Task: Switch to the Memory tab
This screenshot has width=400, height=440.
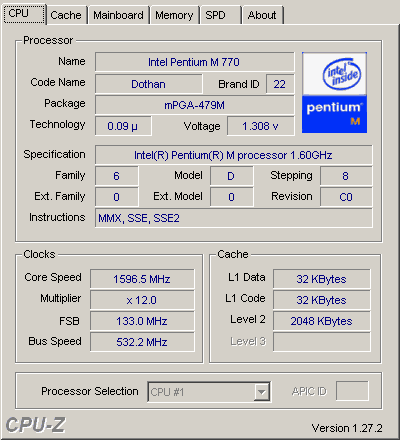Action: (174, 15)
